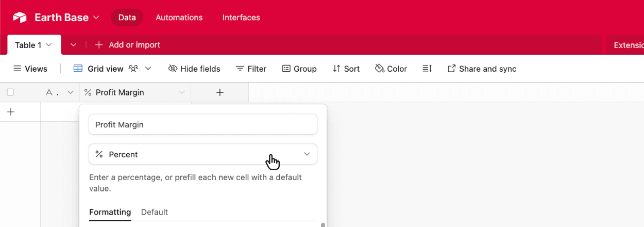
Task: Click the row height icon
Action: pyautogui.click(x=427, y=69)
